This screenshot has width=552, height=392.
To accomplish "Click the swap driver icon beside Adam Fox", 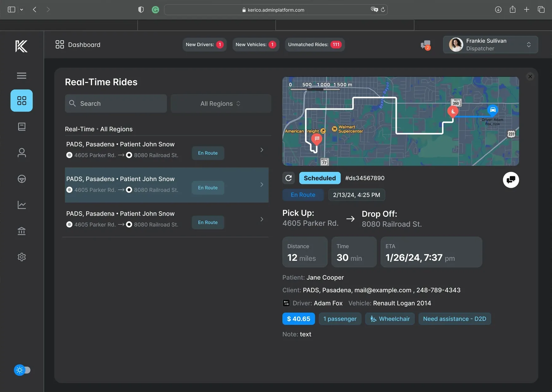I will tap(286, 303).
